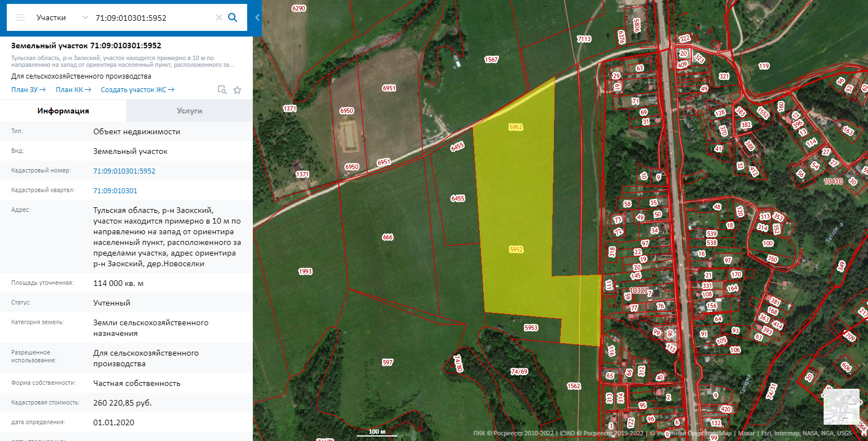Follow the Создать участок ЖС link
Viewport: 868px width, 441px height.
[138, 90]
